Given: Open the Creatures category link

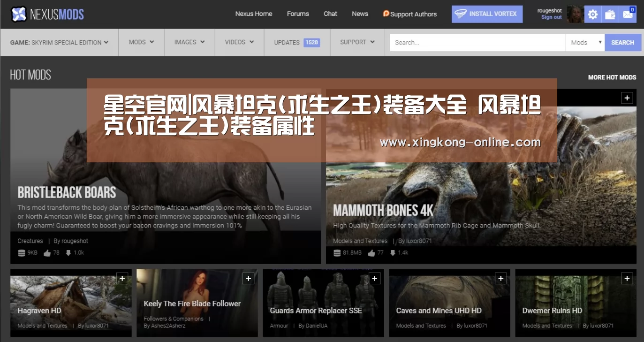Looking at the screenshot, I should click(30, 241).
